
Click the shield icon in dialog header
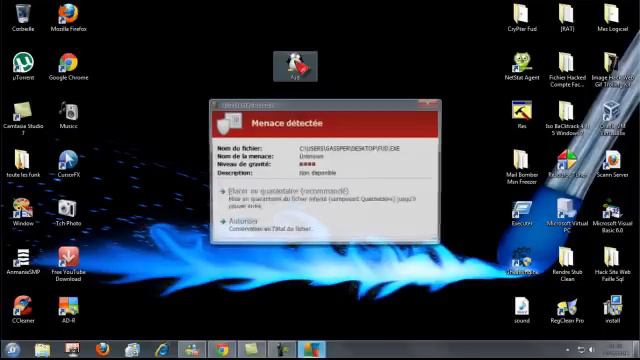coord(229,123)
